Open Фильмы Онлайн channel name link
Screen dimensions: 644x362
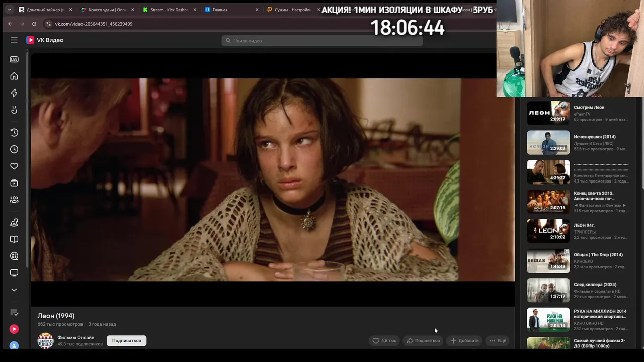pyautogui.click(x=75, y=338)
